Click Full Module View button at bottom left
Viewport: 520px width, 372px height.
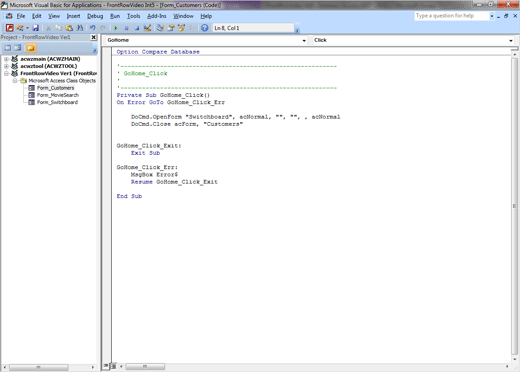(113, 366)
